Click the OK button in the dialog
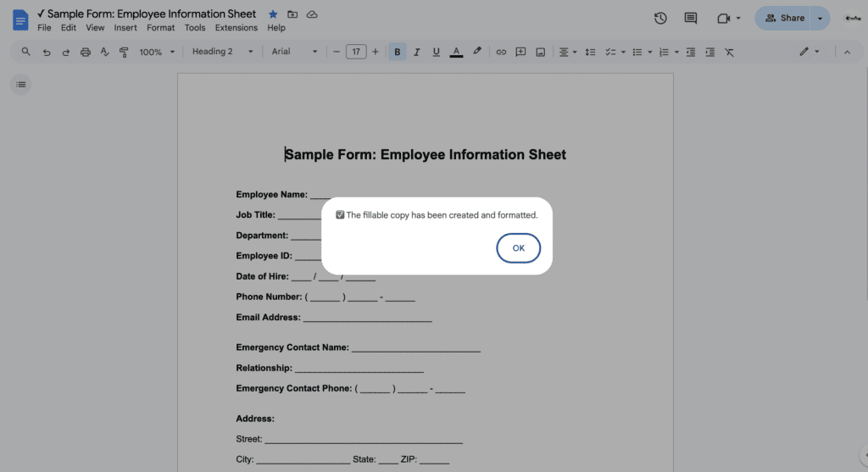Screen dimensions: 868x472 pos(518,248)
